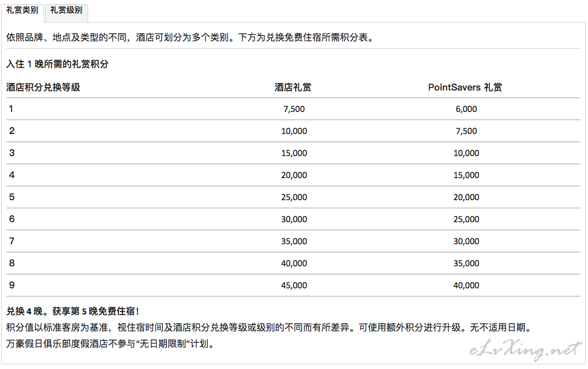Click the intro sentence starting 依照品牌、地点及类型

[191, 38]
